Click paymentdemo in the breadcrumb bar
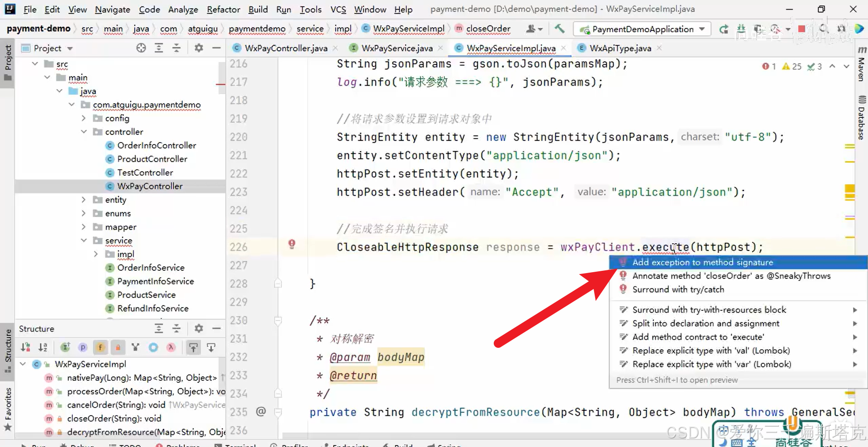This screenshot has width=868, height=447. [257, 29]
